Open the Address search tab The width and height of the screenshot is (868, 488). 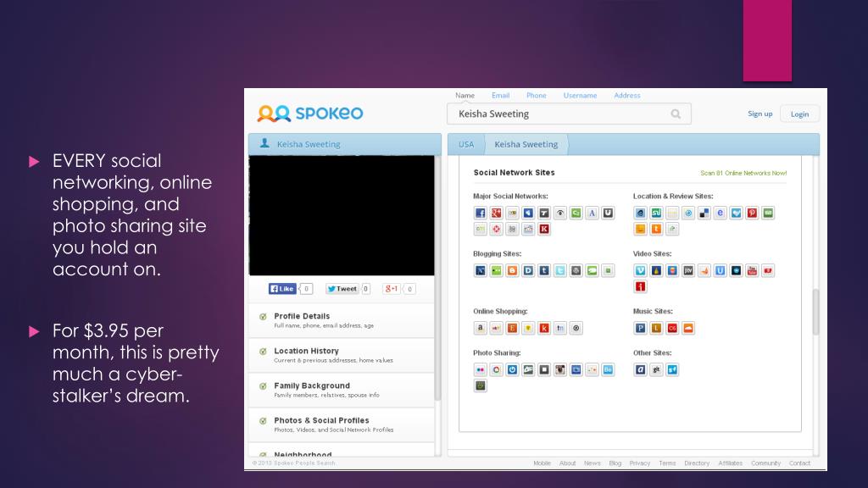627,95
